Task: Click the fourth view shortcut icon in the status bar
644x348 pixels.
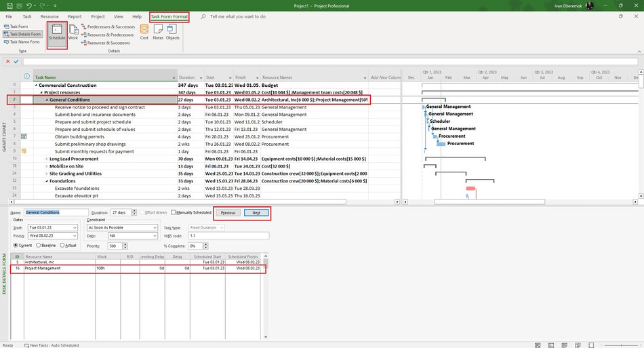Action: click(x=578, y=345)
